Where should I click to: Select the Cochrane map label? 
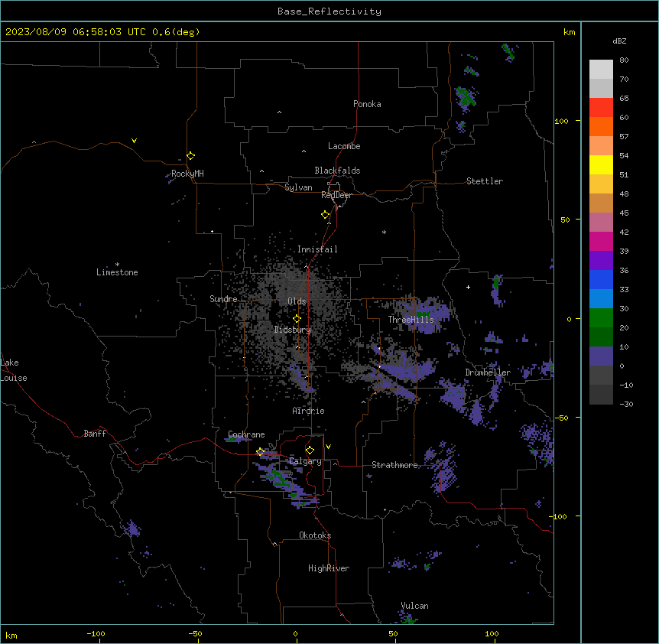pyautogui.click(x=246, y=434)
